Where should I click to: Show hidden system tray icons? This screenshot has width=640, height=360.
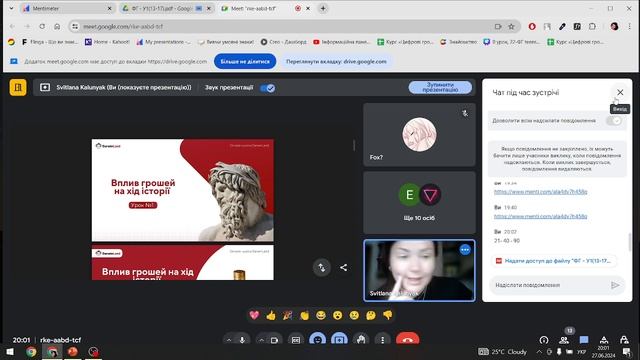tap(539, 351)
